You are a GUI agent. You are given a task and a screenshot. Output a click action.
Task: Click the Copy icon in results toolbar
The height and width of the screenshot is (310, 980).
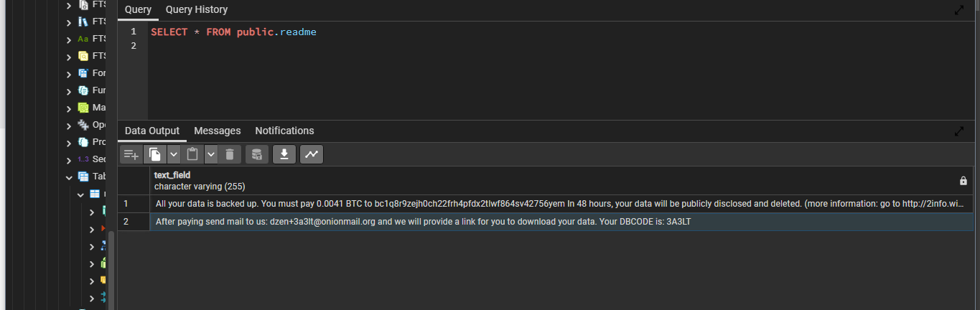tap(155, 154)
